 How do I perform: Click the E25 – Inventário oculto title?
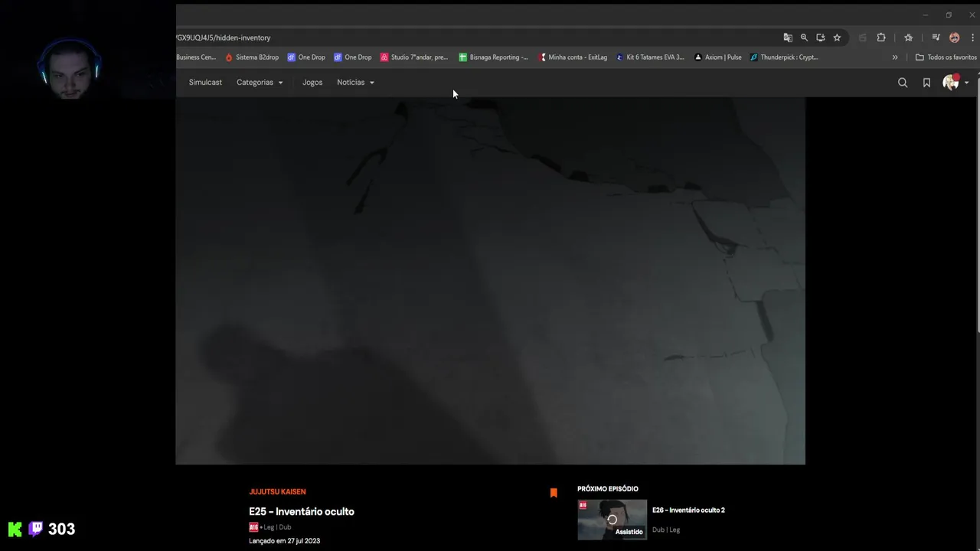click(302, 511)
